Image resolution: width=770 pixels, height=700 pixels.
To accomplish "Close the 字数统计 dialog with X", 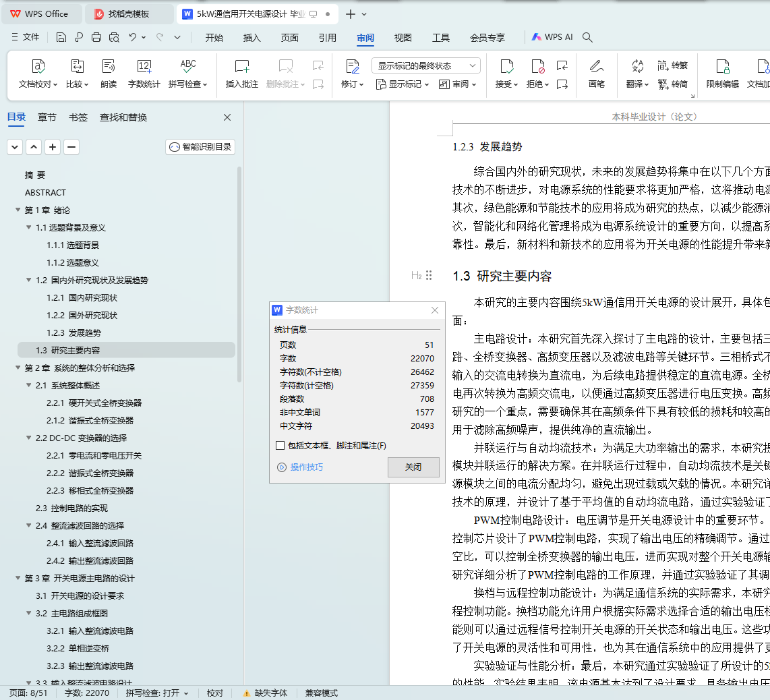I will pos(435,310).
